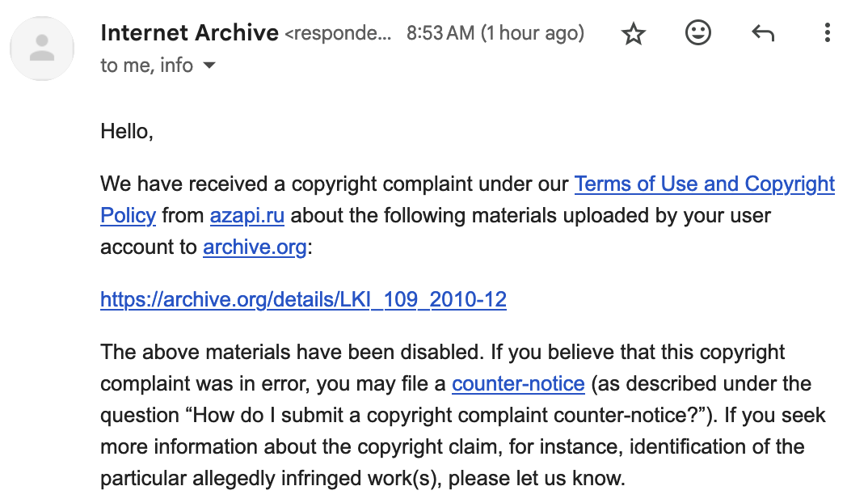
Task: Click the "Hello," greeting line
Action: (x=127, y=131)
